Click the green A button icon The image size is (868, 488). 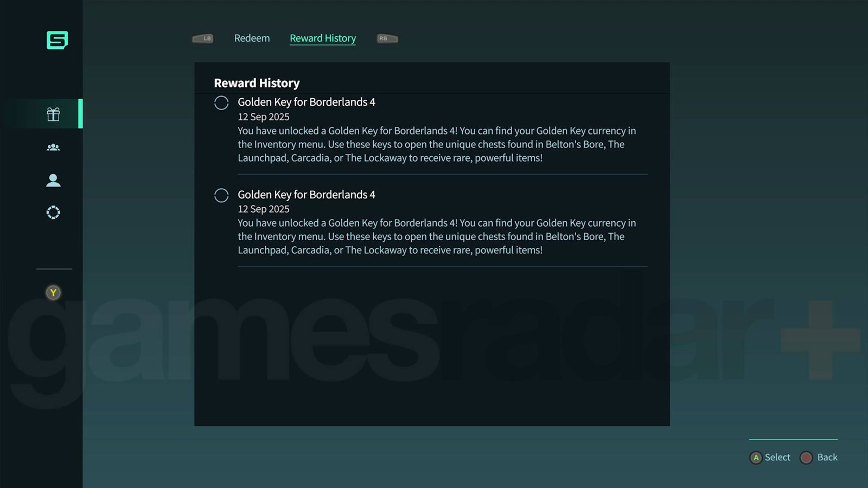(x=756, y=458)
